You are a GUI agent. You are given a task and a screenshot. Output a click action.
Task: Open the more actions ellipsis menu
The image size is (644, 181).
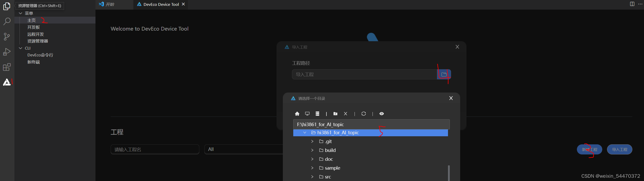point(640,4)
